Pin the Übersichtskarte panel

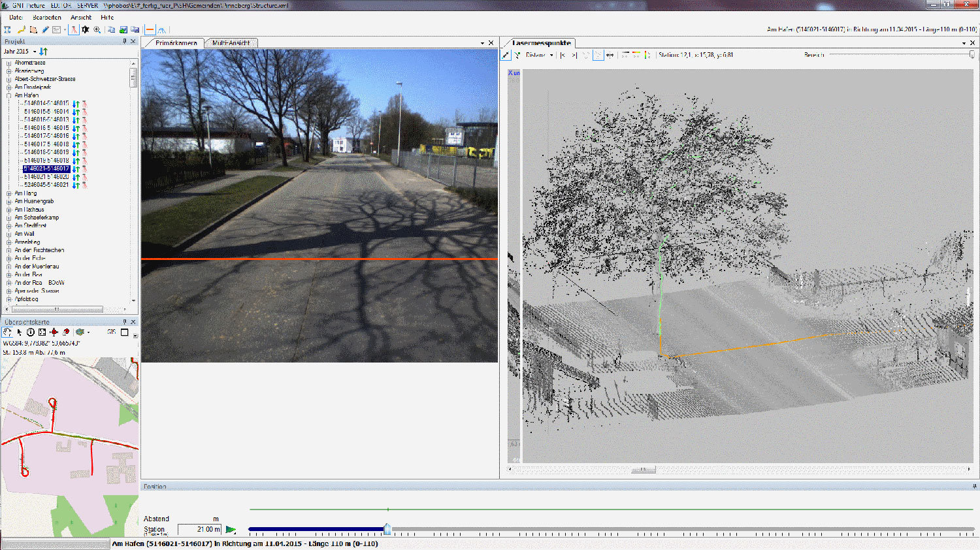tap(125, 322)
